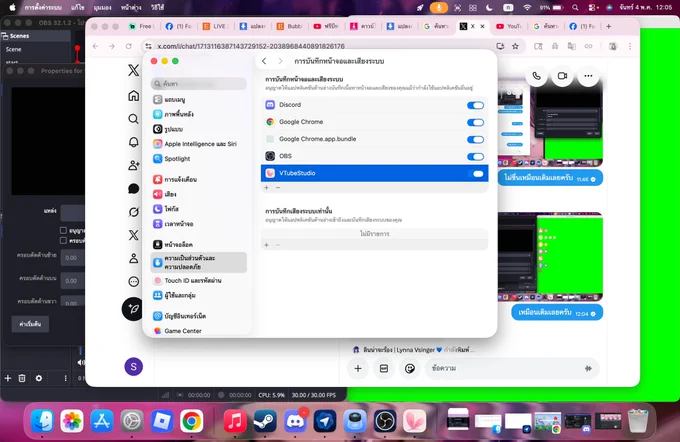The width and height of the screenshot is (680, 442).
Task: Toggle Google Chrome.app.bundle recording permission
Action: coord(475,140)
